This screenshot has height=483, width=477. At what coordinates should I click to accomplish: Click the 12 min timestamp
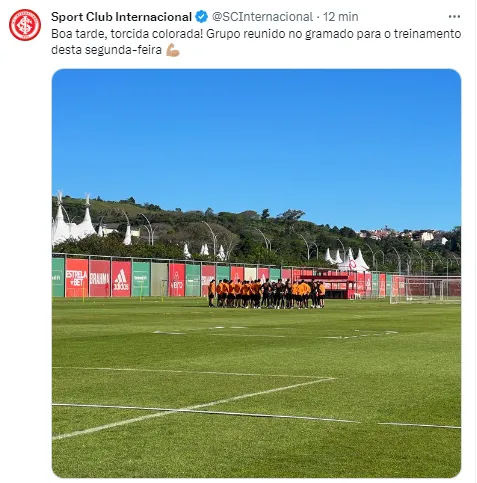pos(341,17)
